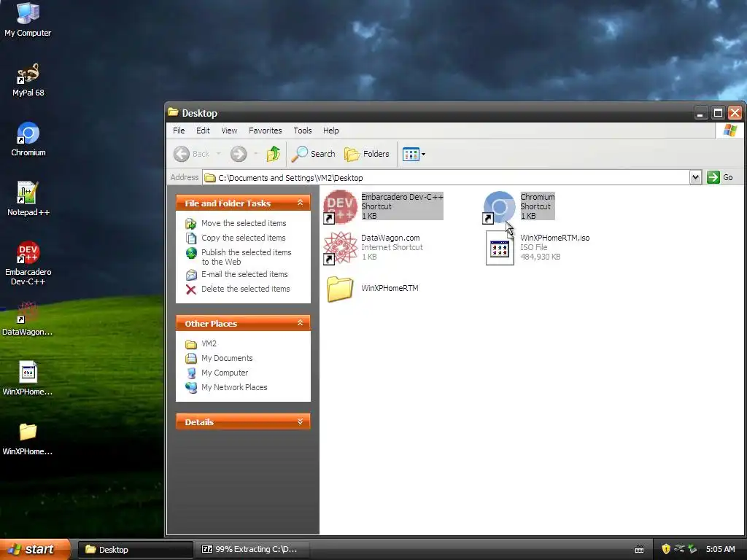This screenshot has width=747, height=560.
Task: Open the File menu
Action: [x=179, y=131]
